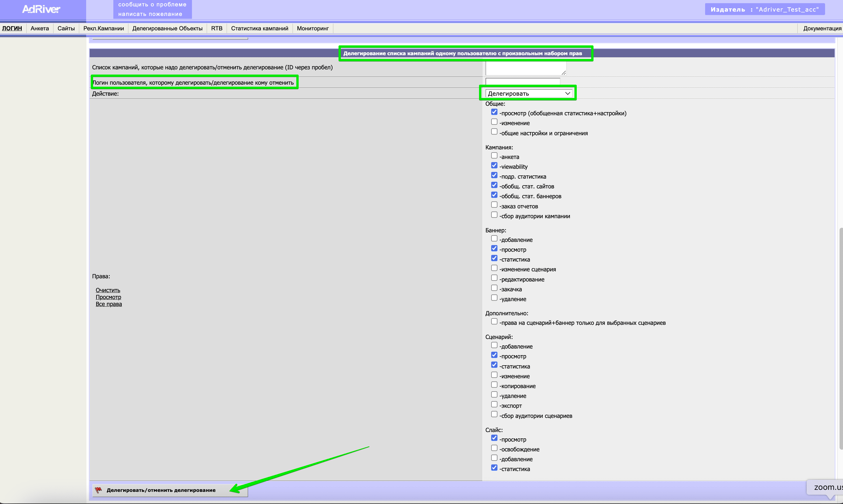Enable Баннер добавление checkbox
Image resolution: width=843 pixels, height=504 pixels.
click(494, 238)
